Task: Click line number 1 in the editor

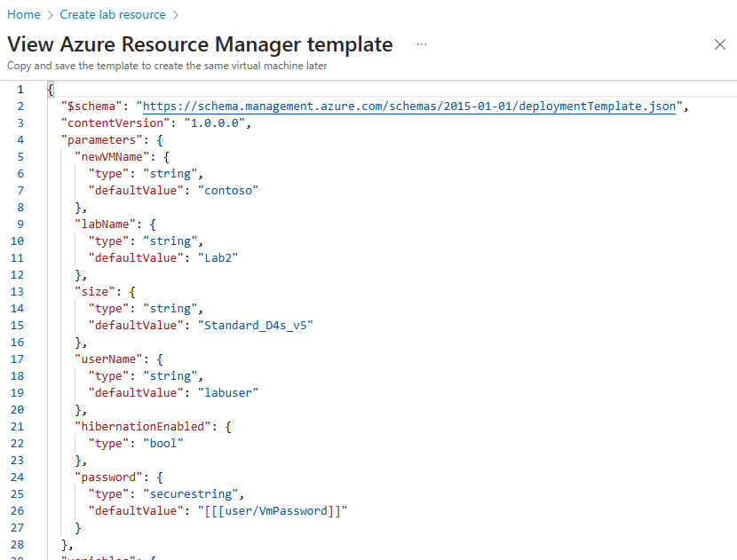Action: pos(20,89)
